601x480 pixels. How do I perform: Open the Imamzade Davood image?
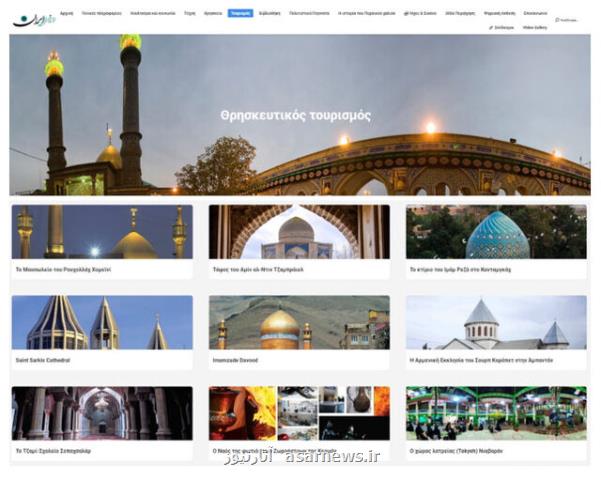click(299, 322)
